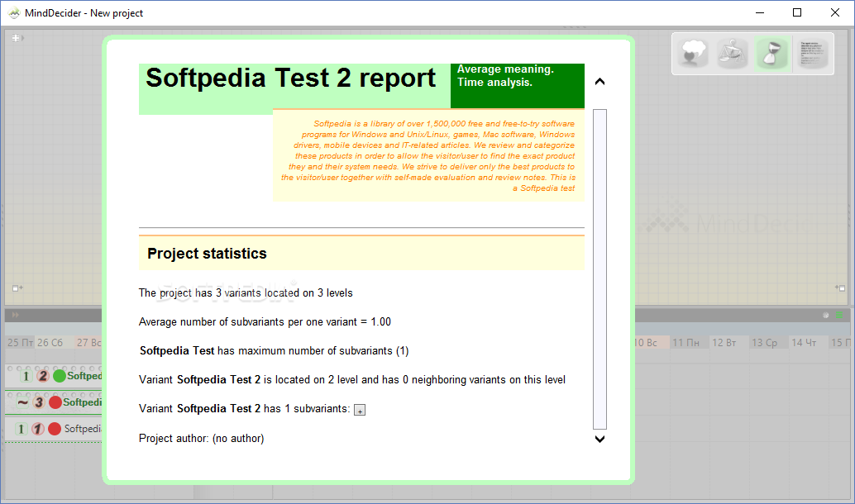The height and width of the screenshot is (504, 855).
Task: Click the fast-forward arrows on timeline header
Action: (15, 315)
